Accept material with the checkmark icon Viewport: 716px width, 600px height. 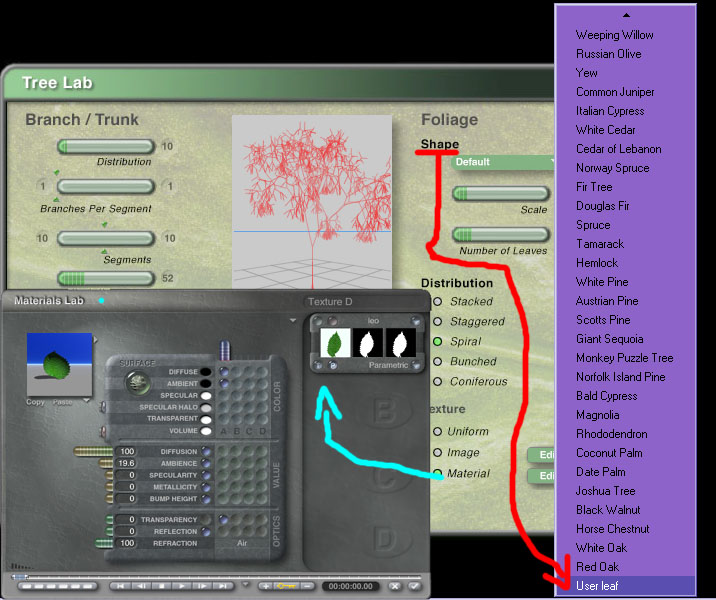(x=415, y=586)
